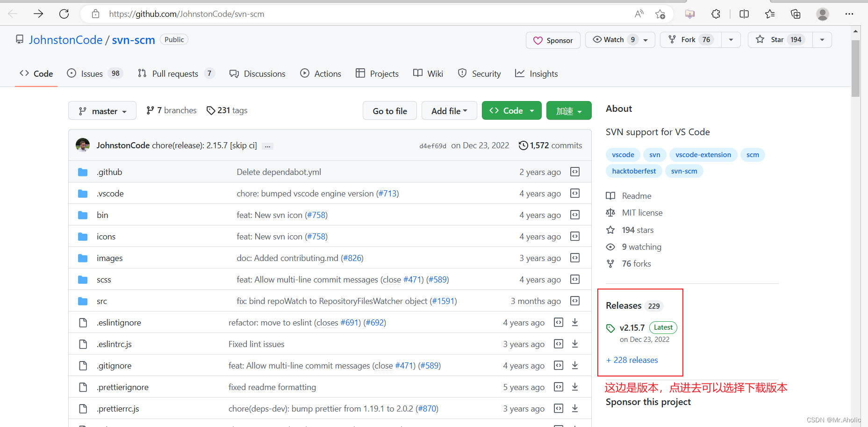The image size is (868, 427).
Task: Click the browser address bar URL
Action: pyautogui.click(x=187, y=14)
